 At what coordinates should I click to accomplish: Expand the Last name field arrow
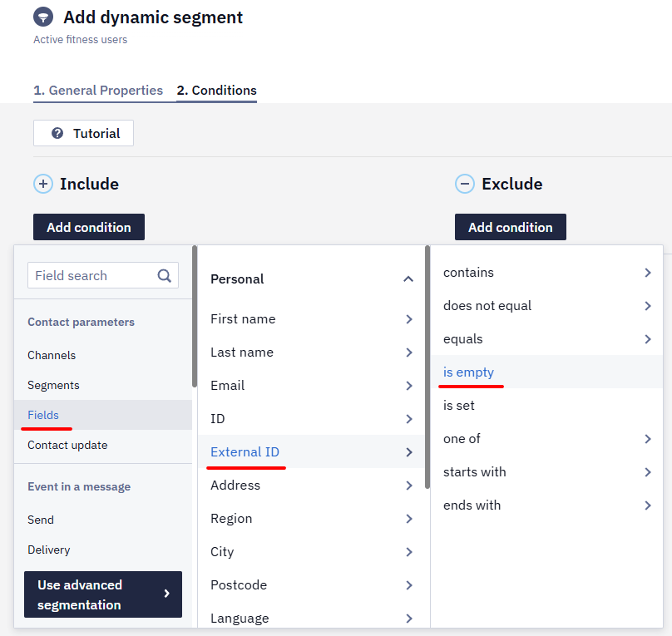(x=409, y=353)
